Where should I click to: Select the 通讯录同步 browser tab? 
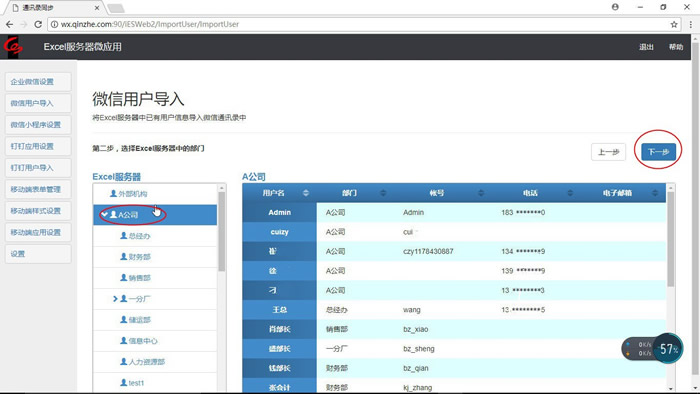(53, 8)
